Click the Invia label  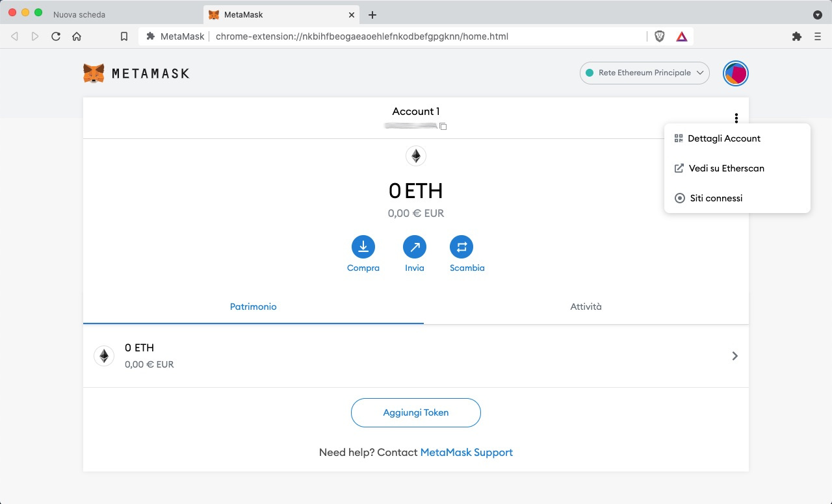(415, 268)
